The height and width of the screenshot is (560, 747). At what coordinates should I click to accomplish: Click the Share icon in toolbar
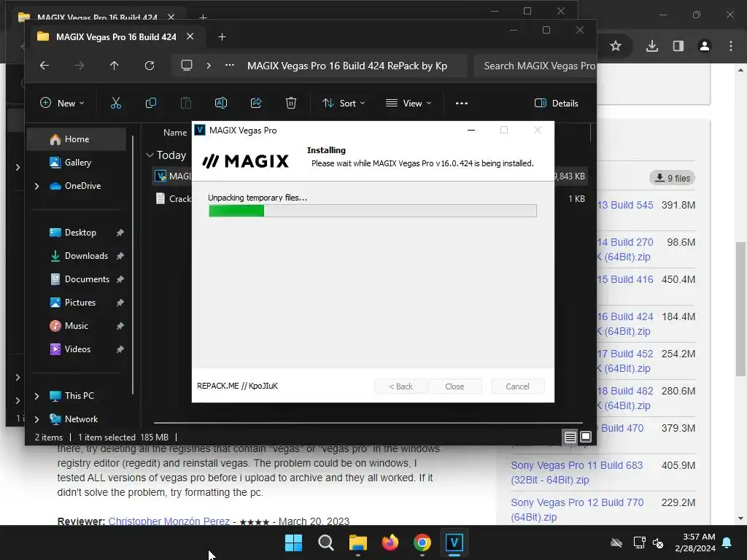tap(256, 103)
